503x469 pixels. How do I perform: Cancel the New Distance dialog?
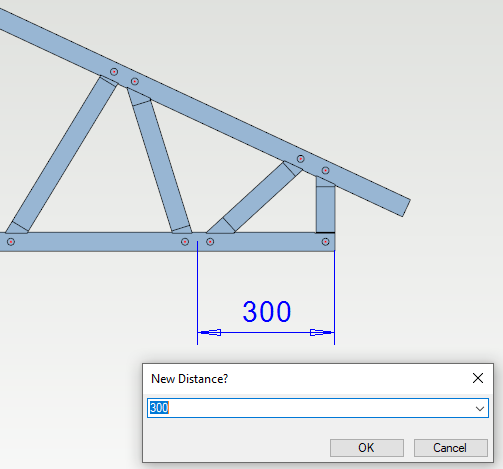[451, 448]
